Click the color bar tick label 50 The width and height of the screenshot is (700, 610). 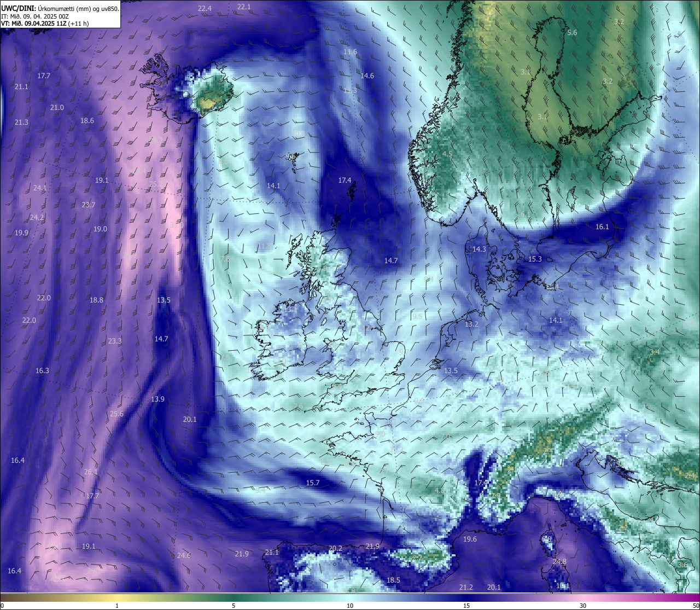click(696, 606)
